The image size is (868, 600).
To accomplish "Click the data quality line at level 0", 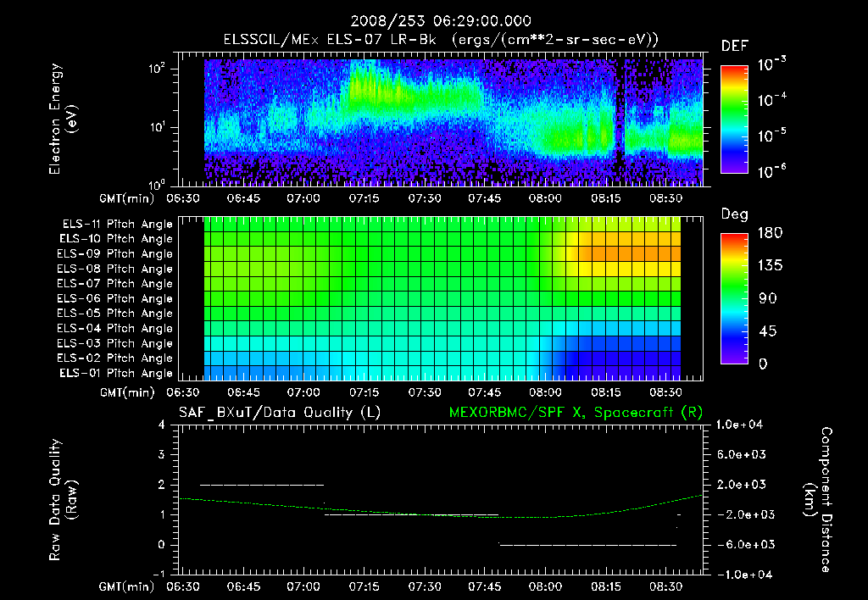I will pyautogui.click(x=588, y=545).
